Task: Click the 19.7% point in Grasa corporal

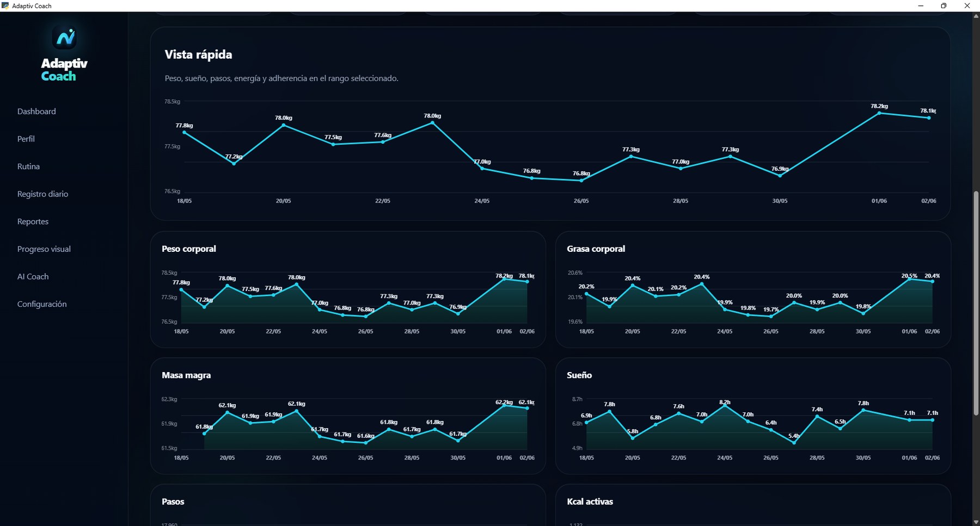Action: (771, 317)
